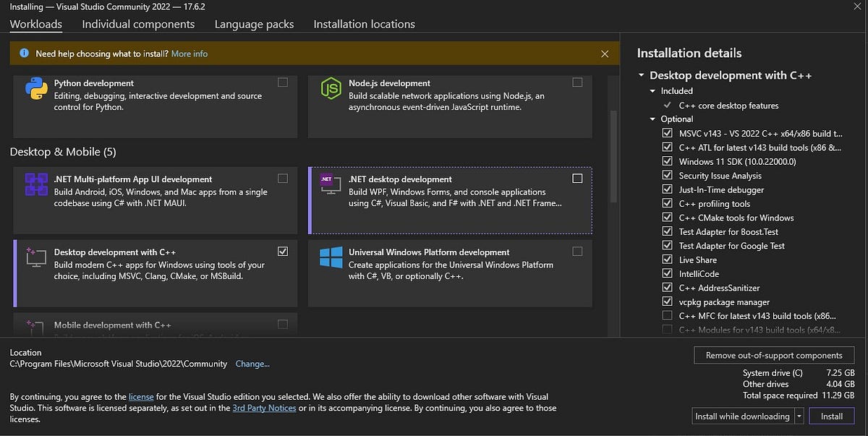Open the 3rd Party Notices link
Screen dimensions: 868x436
(x=264, y=408)
